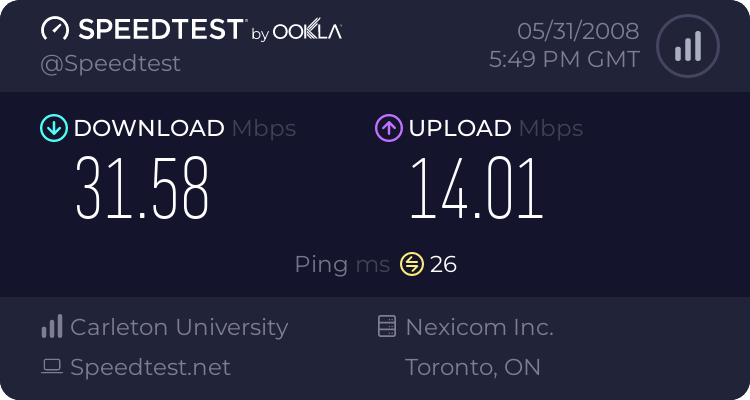Viewport: 750px width, 400px height.
Task: Click the Toronto, ON server location
Action: 473,367
